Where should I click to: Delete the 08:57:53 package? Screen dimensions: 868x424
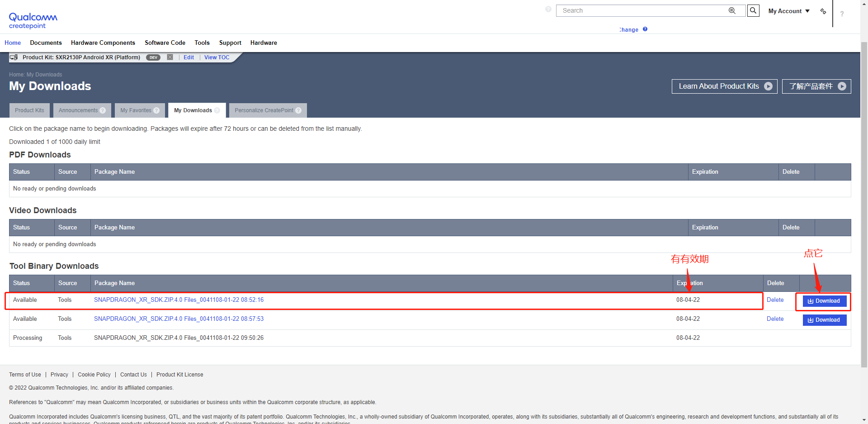[775, 319]
